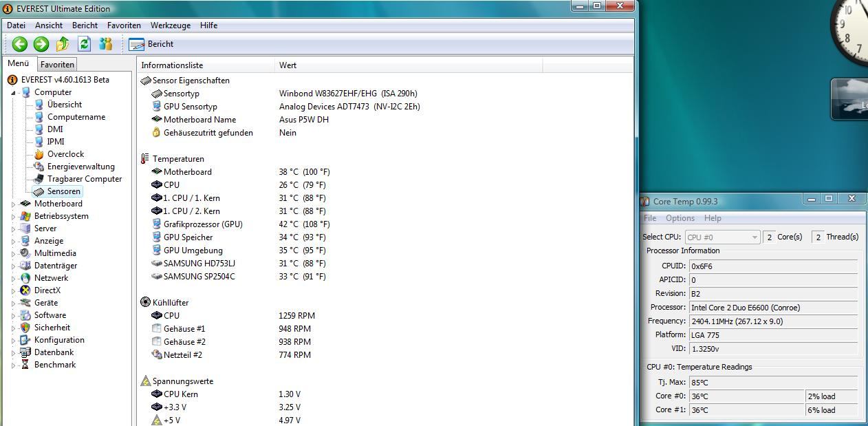Click the Processor field in Core Temp
The image size is (868, 426).
point(773,308)
